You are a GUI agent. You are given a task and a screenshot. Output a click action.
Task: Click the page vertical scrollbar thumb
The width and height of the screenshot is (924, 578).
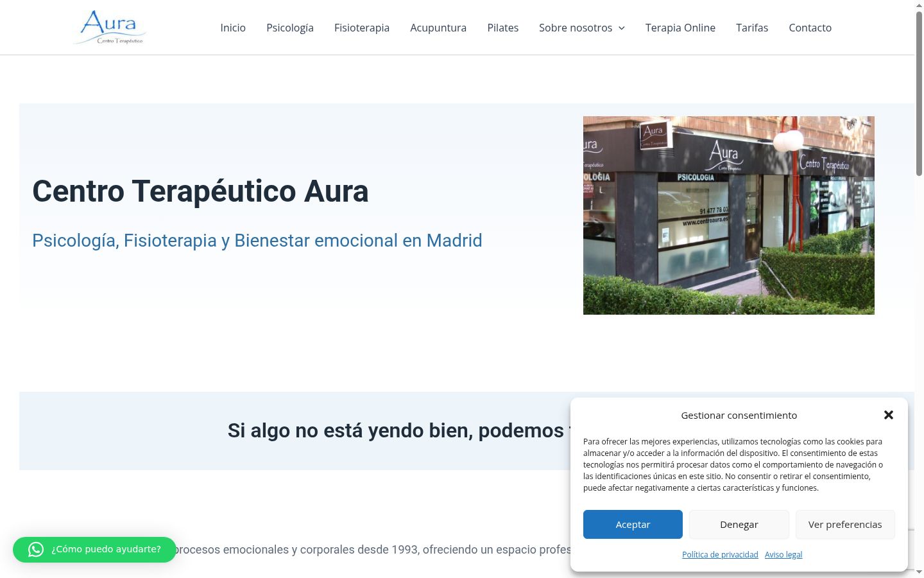pos(919,93)
